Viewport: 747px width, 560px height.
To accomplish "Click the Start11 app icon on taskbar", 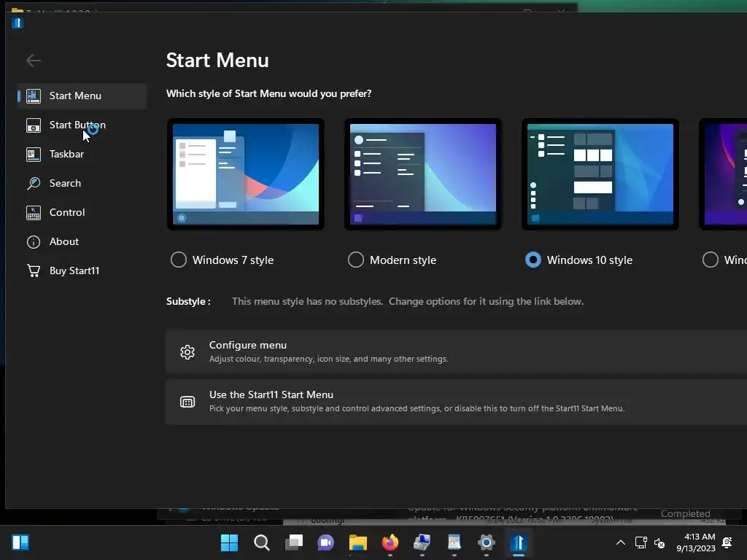I will point(519,542).
